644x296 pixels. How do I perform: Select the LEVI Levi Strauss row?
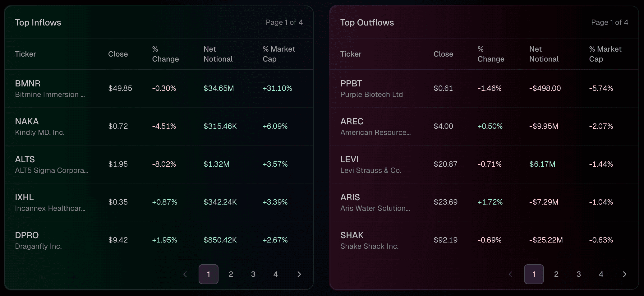coord(350,160)
